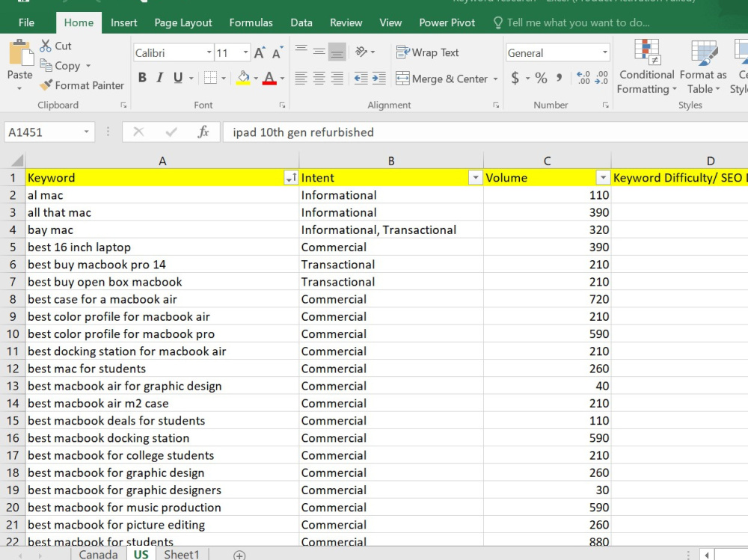
Task: Click the Copy icon
Action: (x=46, y=65)
